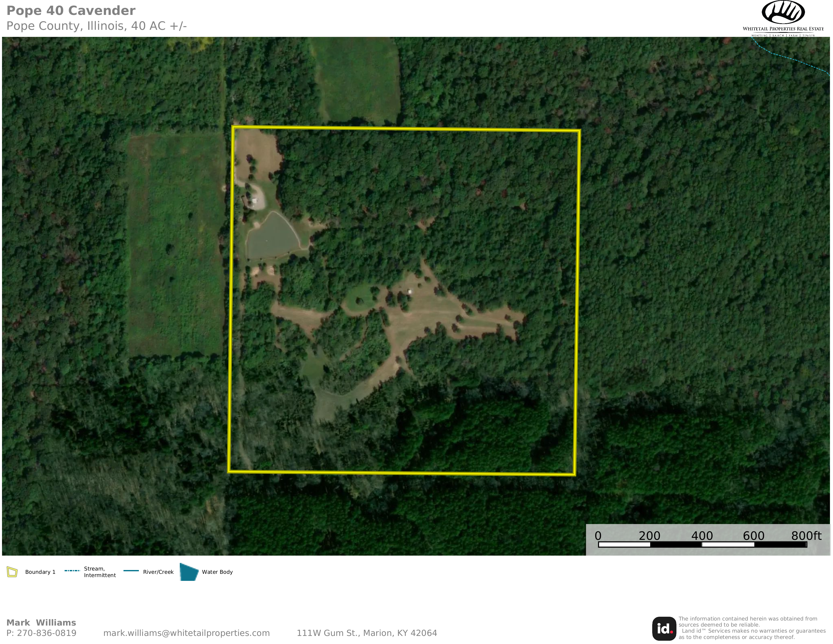This screenshot has width=833, height=644.
Task: Click the Pope County, Illinois subtitle
Action: (96, 26)
